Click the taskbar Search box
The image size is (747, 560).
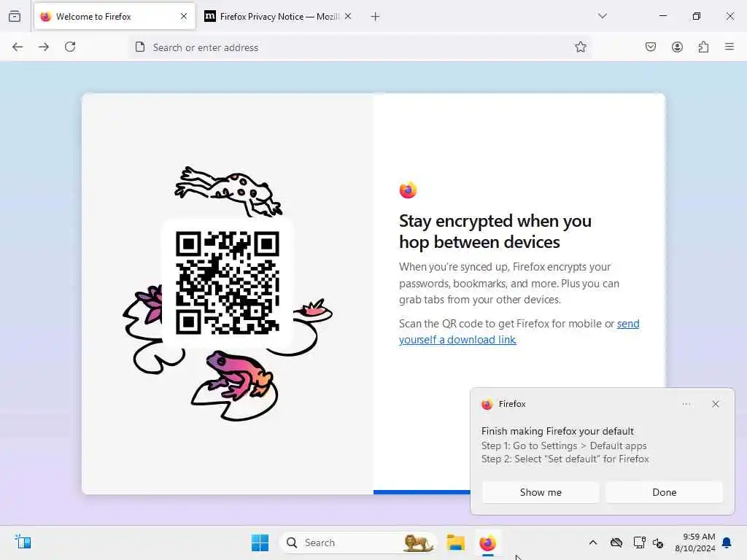point(357,542)
